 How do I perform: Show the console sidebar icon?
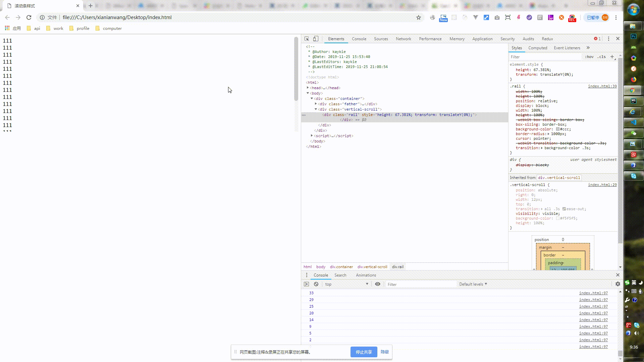coord(306,284)
